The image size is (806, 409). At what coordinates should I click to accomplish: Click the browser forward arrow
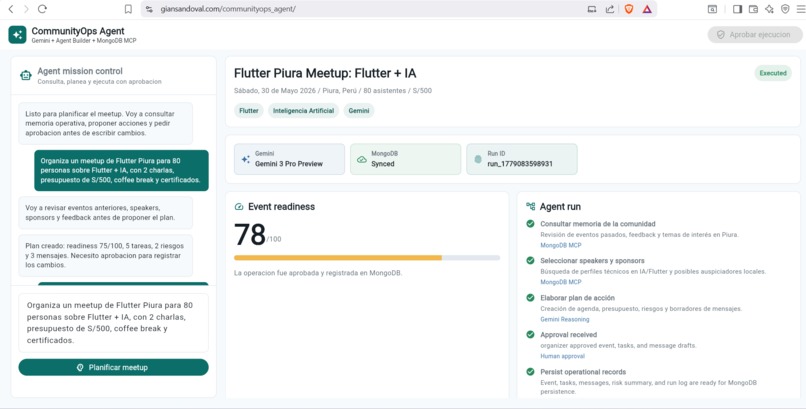click(x=26, y=9)
